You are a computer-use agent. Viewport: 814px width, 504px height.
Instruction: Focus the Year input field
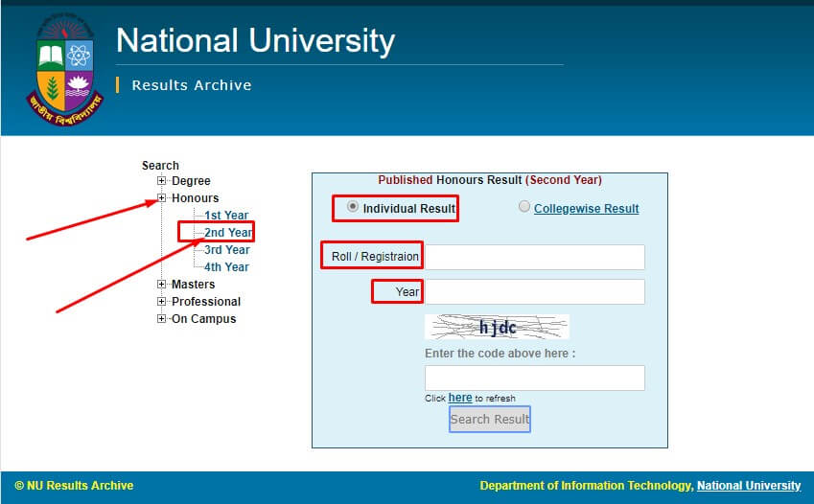click(535, 291)
